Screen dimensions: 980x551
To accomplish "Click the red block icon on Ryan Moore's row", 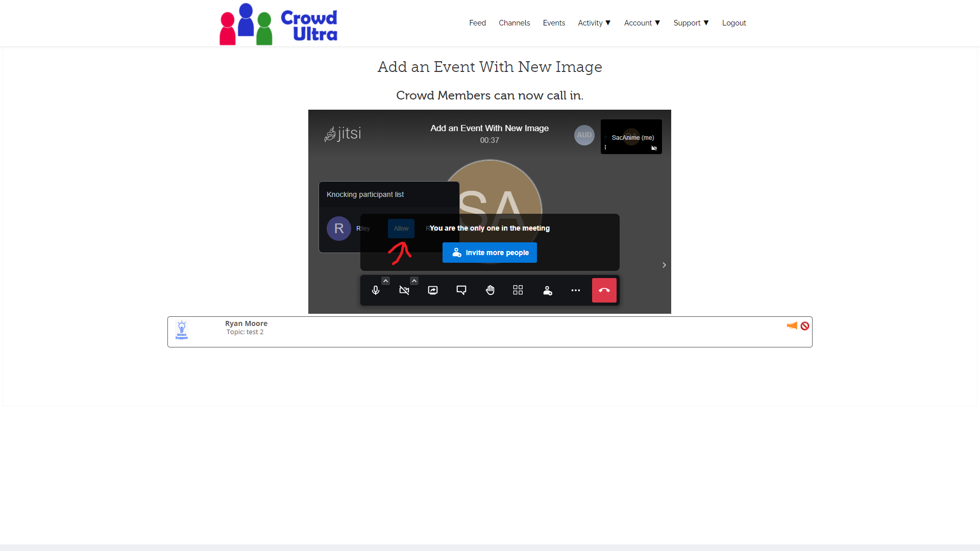I will tap(805, 325).
